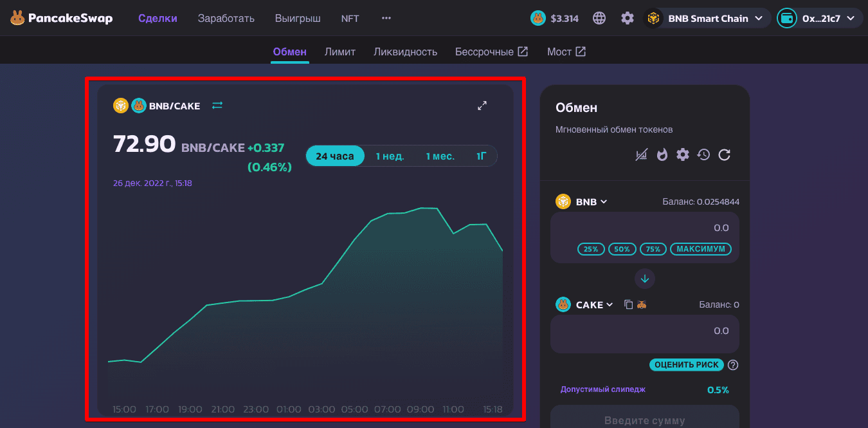Click the 09:00 chart axis label

tap(420, 409)
